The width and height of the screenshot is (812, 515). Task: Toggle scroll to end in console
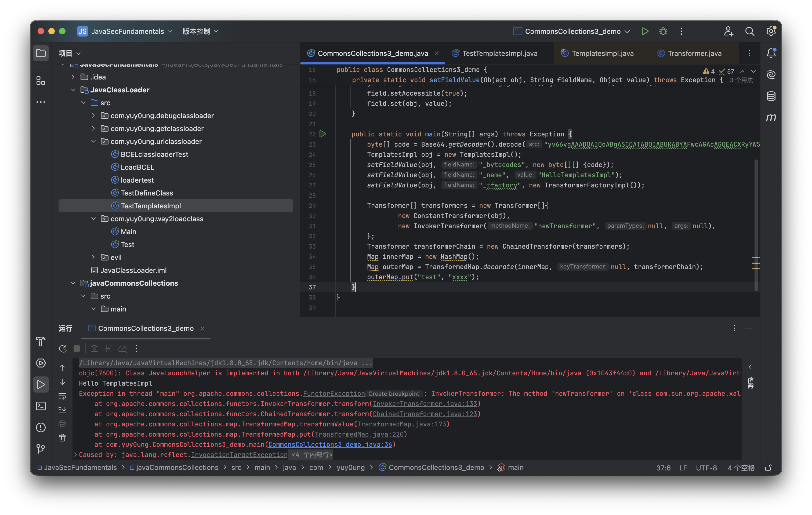click(x=62, y=410)
